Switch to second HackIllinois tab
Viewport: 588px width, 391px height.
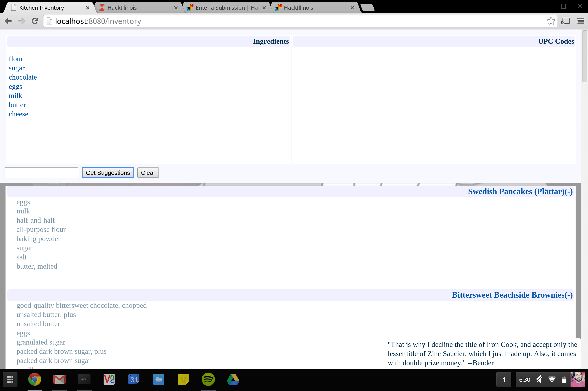pyautogui.click(x=298, y=8)
